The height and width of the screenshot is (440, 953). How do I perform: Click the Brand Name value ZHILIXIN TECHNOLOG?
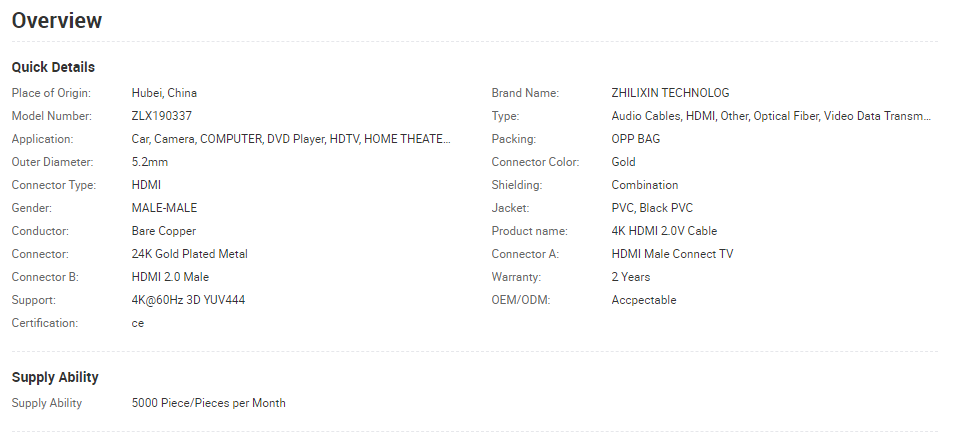[670, 93]
